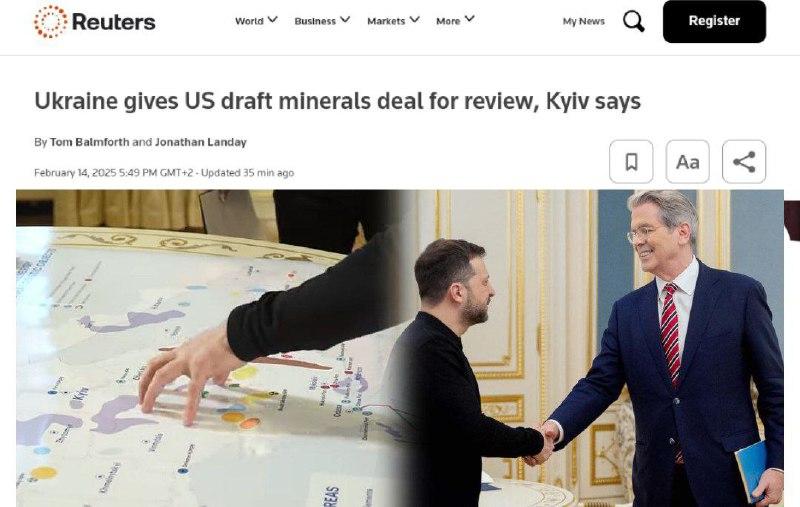The height and width of the screenshot is (507, 800).
Task: Click the black Register button
Action: [x=714, y=21]
